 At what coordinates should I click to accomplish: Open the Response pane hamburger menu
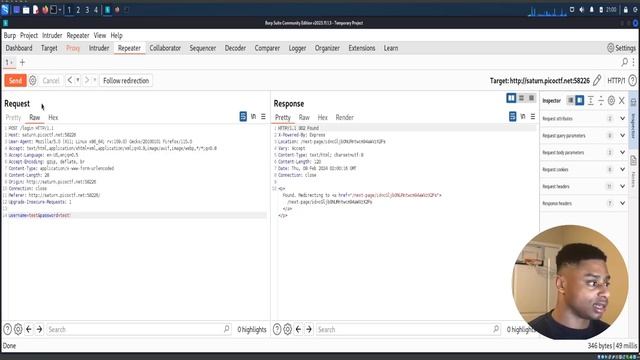[533, 117]
